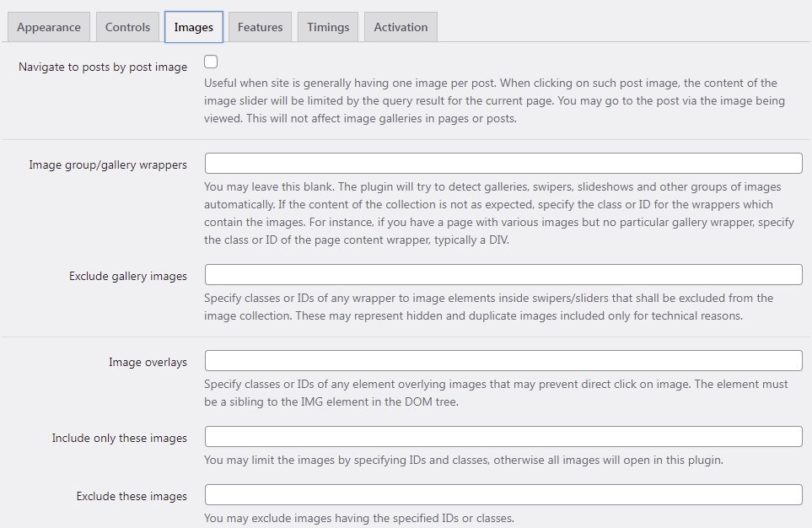Click the 'Include only these images' label
Screen dimensions: 812x528
(x=119, y=439)
